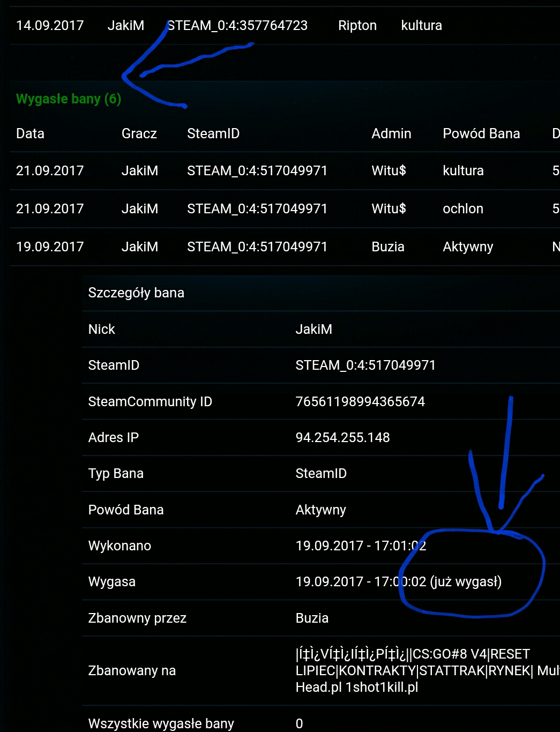The image size is (560, 732).
Task: Click the 'Wygasa' date marked 'już wygasł'
Action: click(x=398, y=582)
